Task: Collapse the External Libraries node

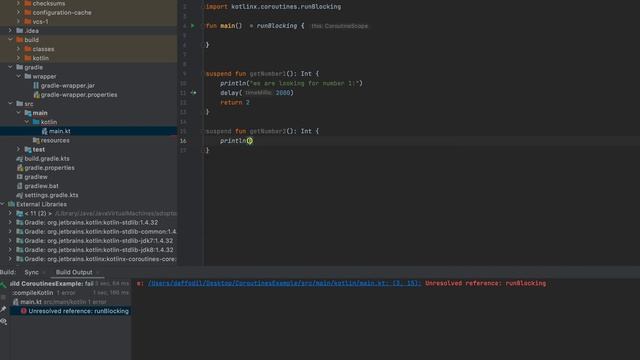Action: coord(2,204)
